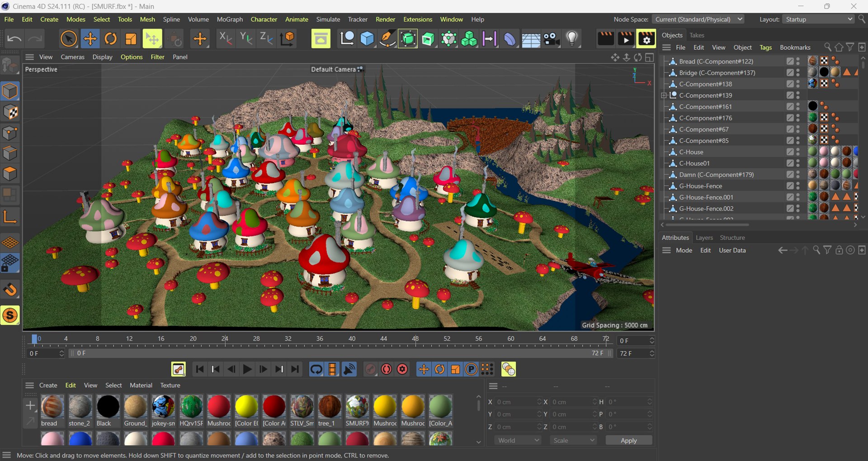
Task: Add a Subdivision Surface generator
Action: point(408,39)
